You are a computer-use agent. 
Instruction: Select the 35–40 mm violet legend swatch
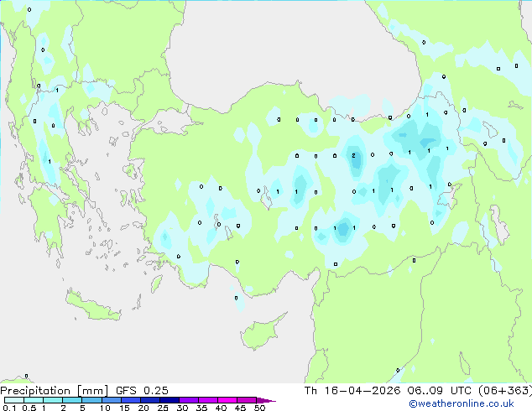208,400
